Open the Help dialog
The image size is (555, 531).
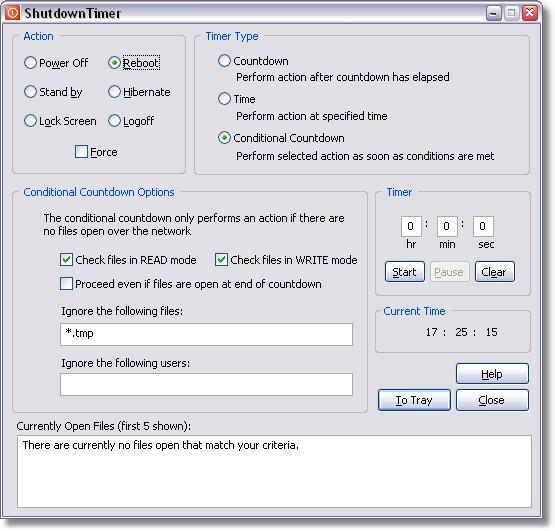click(492, 373)
